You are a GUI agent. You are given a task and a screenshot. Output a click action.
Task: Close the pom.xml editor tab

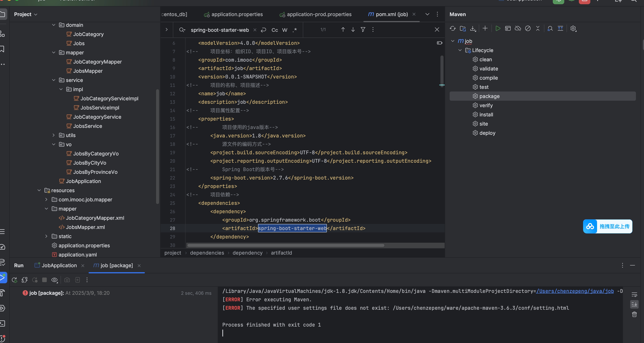[x=414, y=14]
